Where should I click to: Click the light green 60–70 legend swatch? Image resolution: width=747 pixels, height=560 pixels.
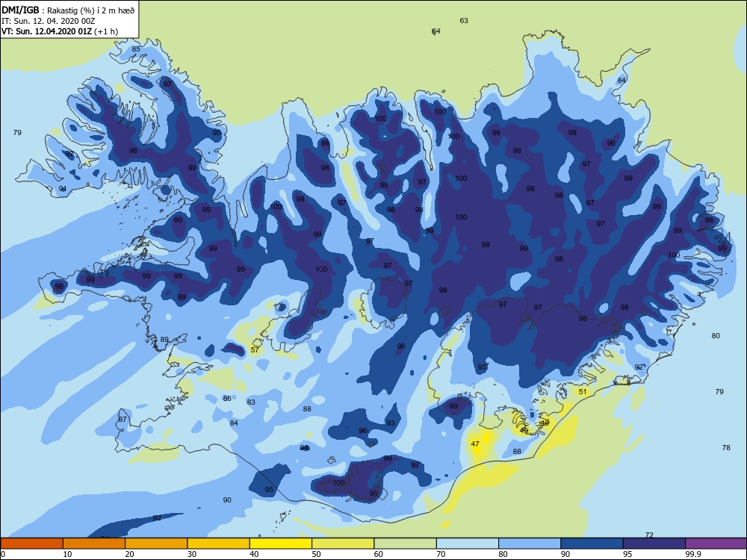(x=406, y=544)
